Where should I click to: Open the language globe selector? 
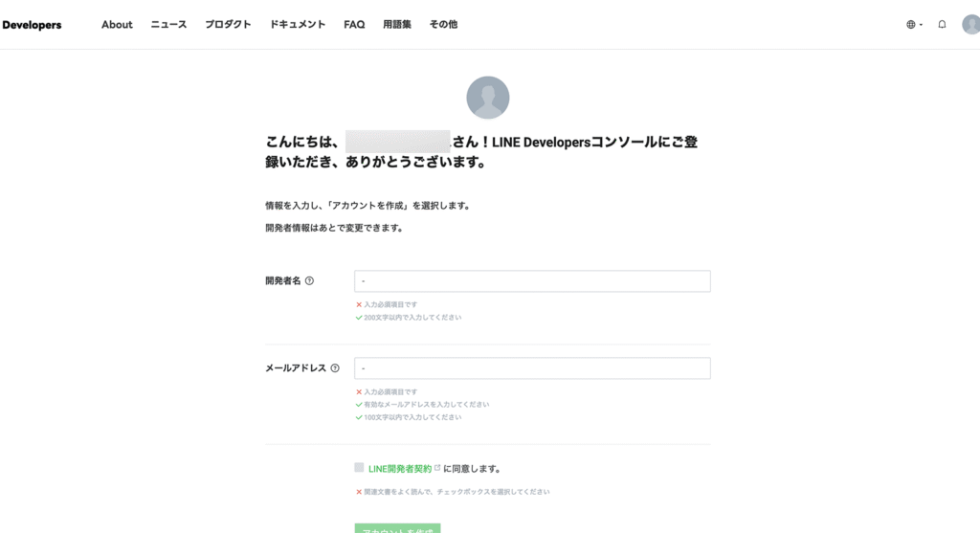point(914,24)
